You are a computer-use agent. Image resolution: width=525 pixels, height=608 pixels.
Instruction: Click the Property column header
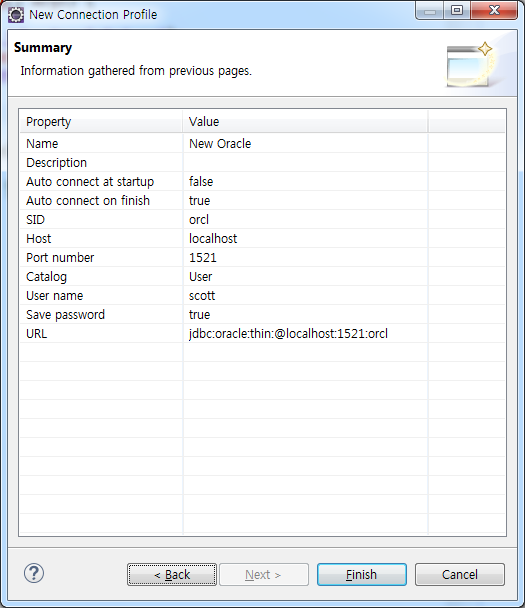click(x=101, y=122)
